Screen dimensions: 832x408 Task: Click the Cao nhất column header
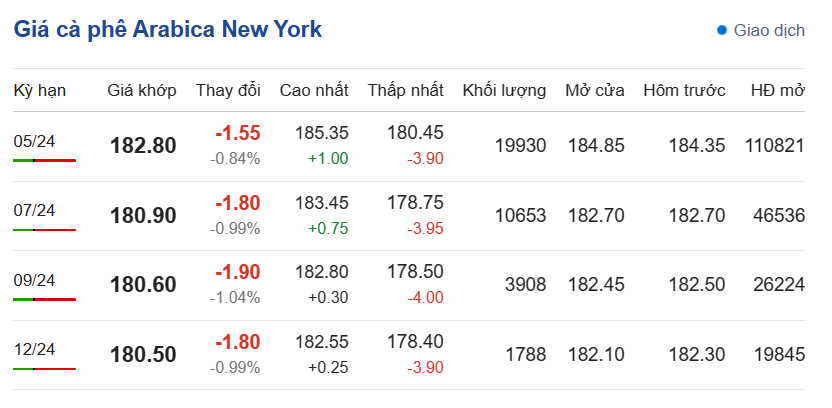coord(314,90)
